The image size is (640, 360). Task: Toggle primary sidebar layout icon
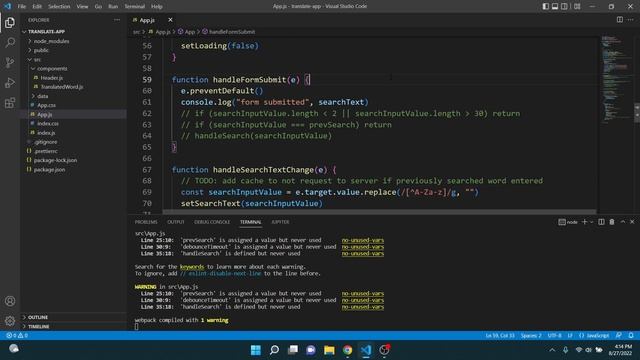pos(546,7)
